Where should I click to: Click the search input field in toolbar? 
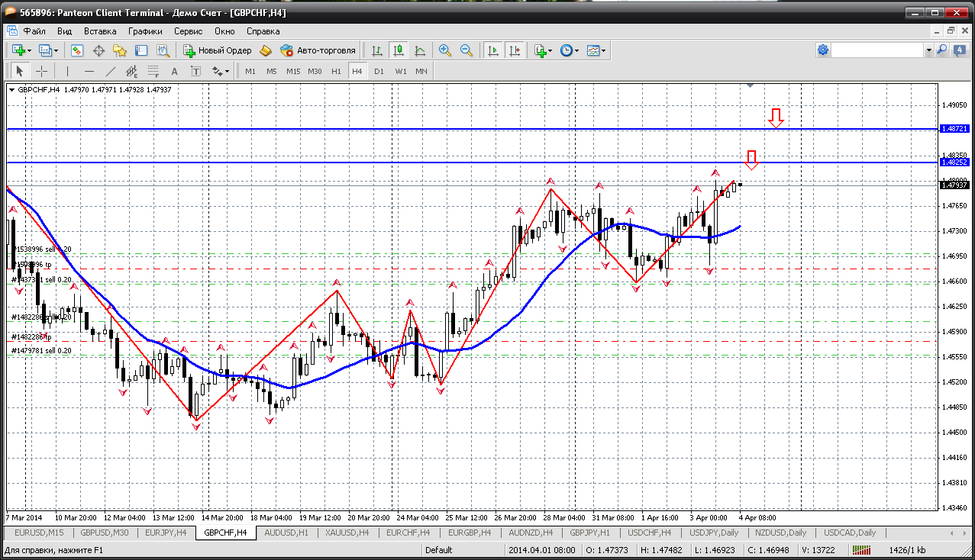click(877, 50)
